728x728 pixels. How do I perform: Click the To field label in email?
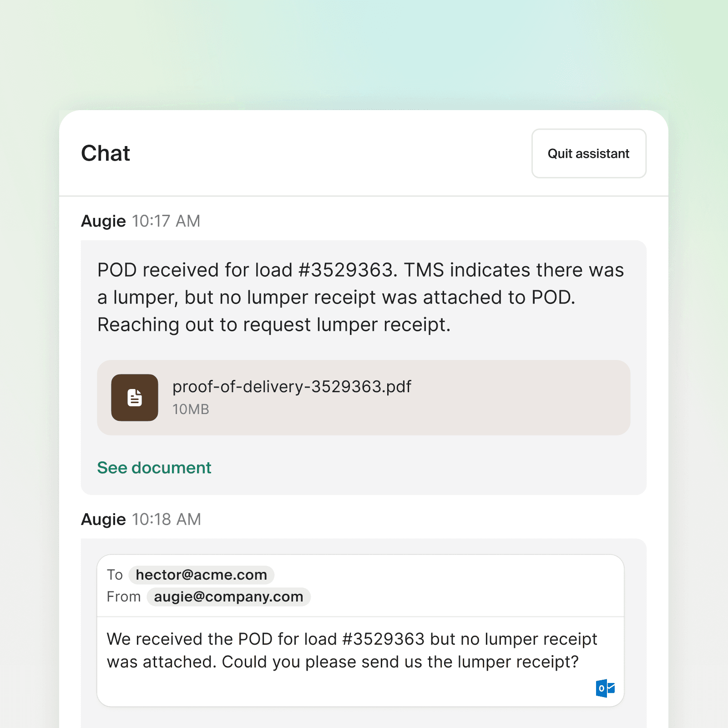[x=115, y=575]
